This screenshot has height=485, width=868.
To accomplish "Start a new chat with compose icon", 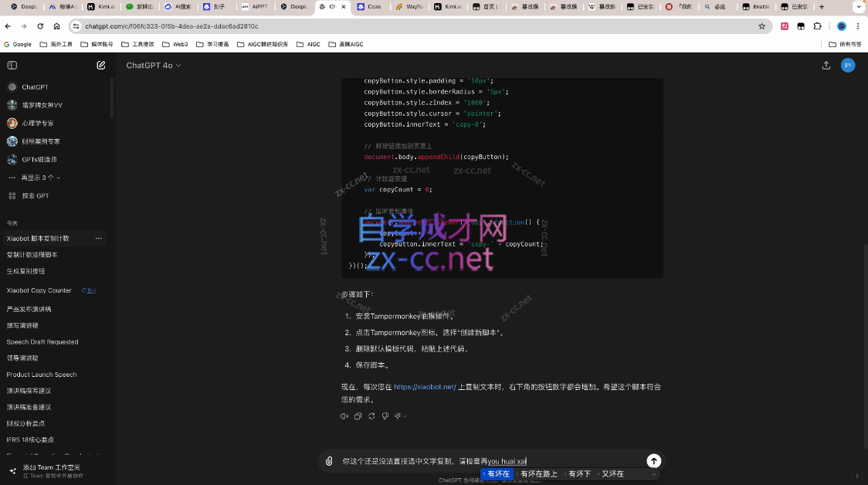I will click(101, 66).
